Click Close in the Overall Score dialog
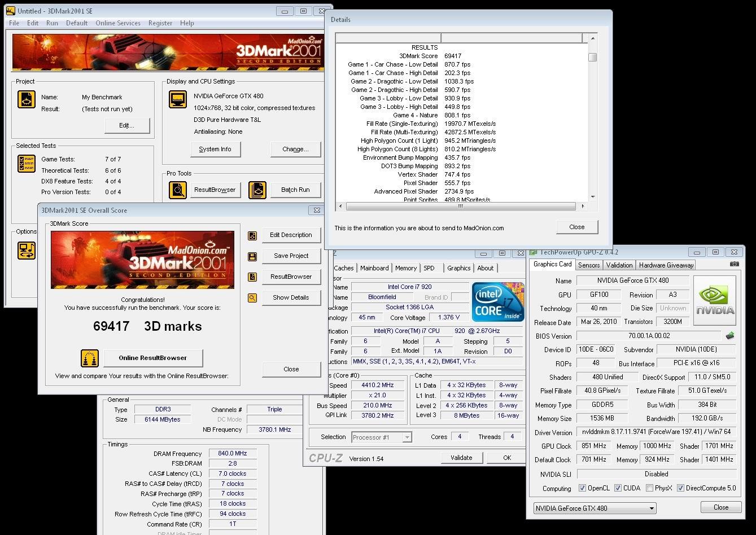Viewport: 756px width, 535px height. click(x=291, y=369)
